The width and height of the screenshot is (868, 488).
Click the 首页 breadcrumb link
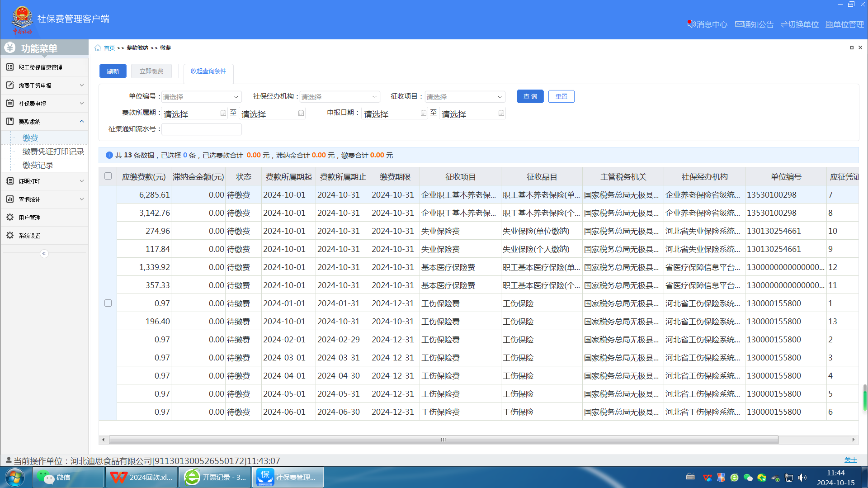pyautogui.click(x=109, y=48)
